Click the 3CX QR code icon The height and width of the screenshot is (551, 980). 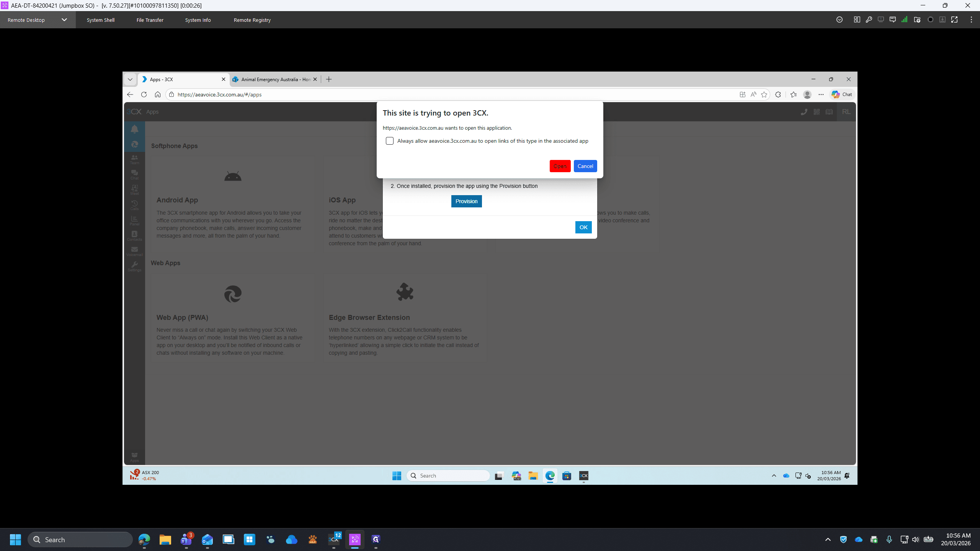click(x=817, y=112)
